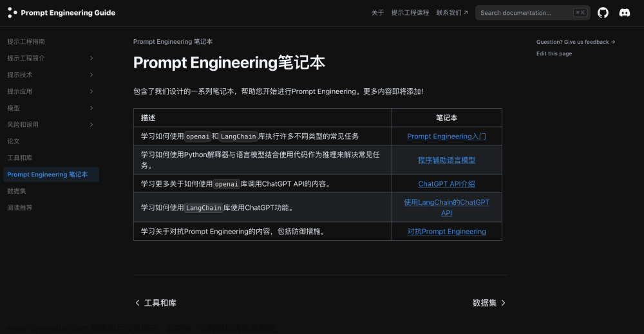Click the Prompt Engineering笔记本 page heading
The height and width of the screenshot is (334, 644).
click(229, 63)
